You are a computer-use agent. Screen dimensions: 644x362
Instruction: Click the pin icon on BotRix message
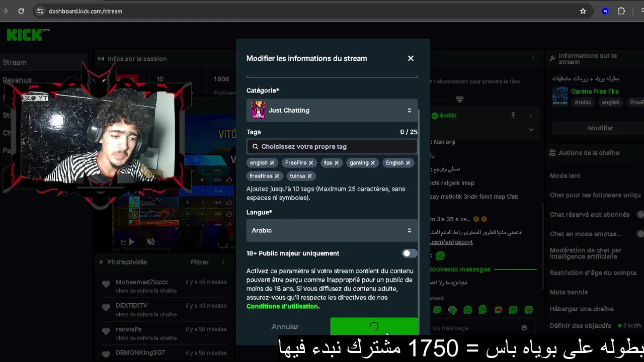(x=513, y=116)
